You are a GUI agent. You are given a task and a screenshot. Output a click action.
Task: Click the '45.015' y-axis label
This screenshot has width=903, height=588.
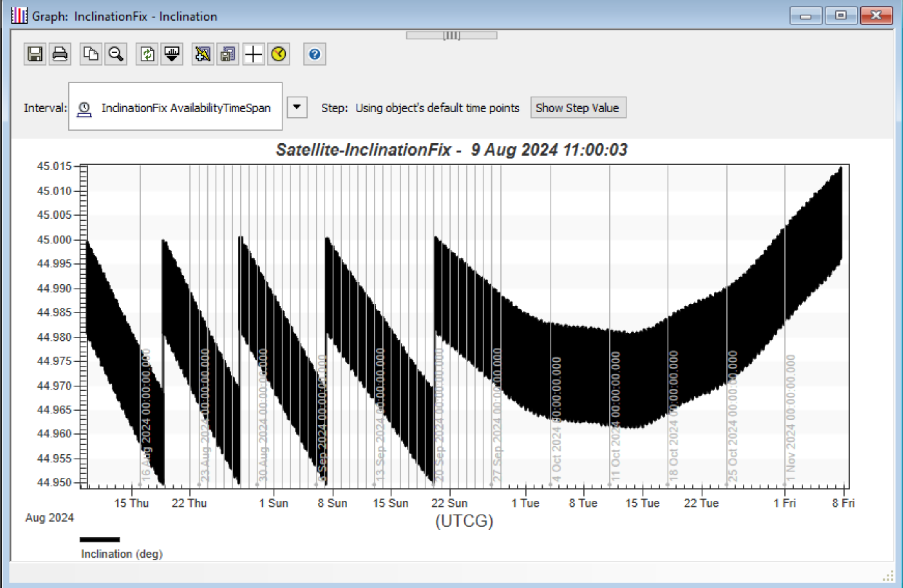coord(54,166)
